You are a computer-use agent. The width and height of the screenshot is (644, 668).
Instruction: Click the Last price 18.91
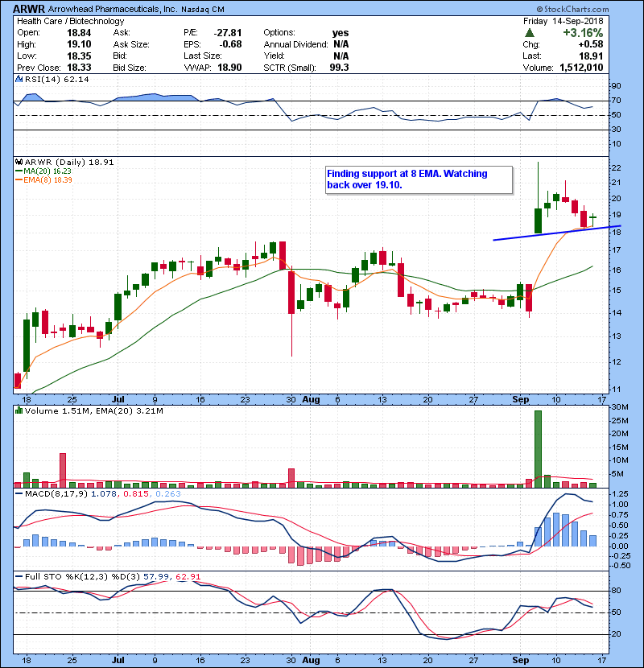[x=591, y=56]
